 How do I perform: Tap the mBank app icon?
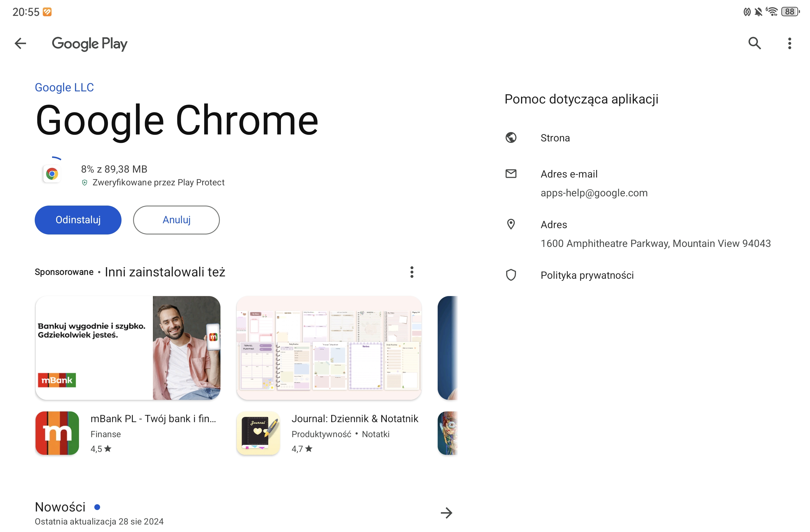[57, 433]
